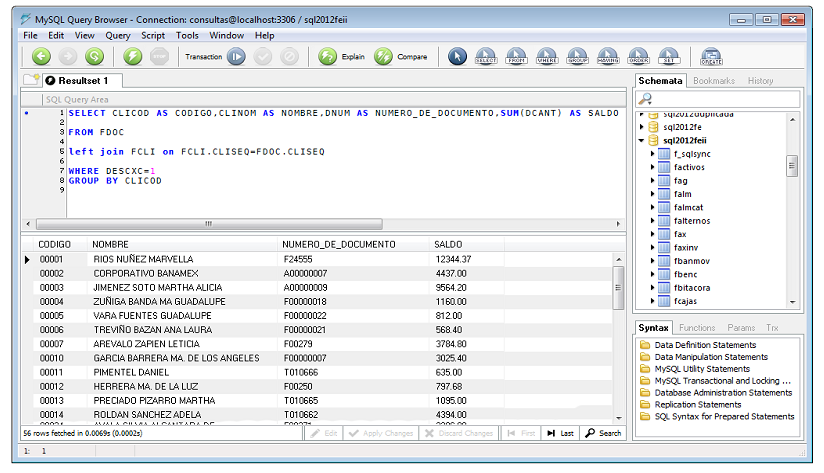The image size is (824, 473).
Task: Click the results grid vertical scrollbar thumb
Action: point(619,287)
